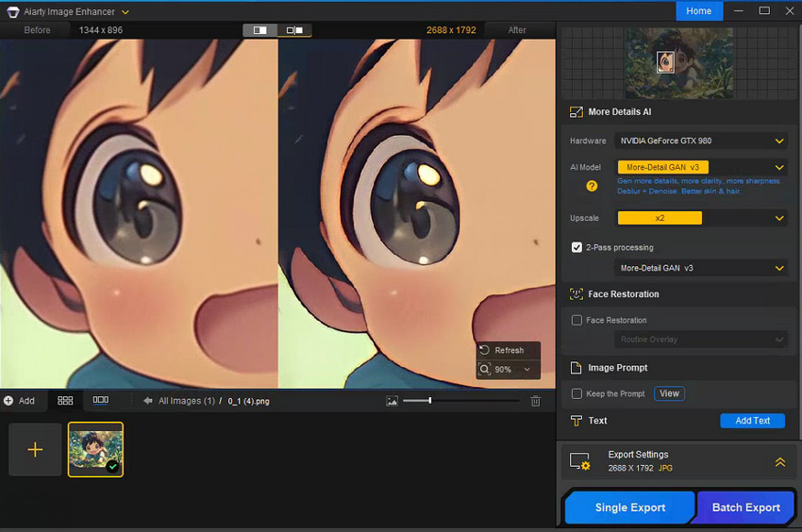Uncheck the 2-Pass processing checkbox
This screenshot has height=532, width=802.
tap(576, 247)
